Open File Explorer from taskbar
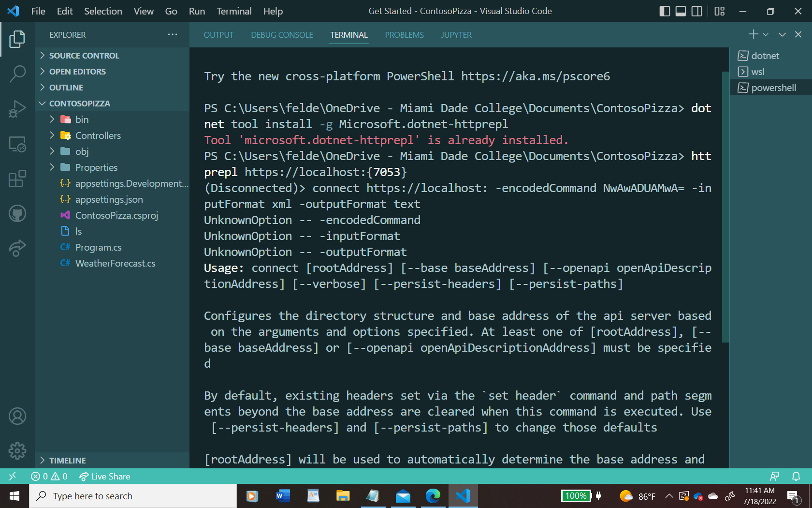Screen dimensions: 812x508 pos(343,496)
